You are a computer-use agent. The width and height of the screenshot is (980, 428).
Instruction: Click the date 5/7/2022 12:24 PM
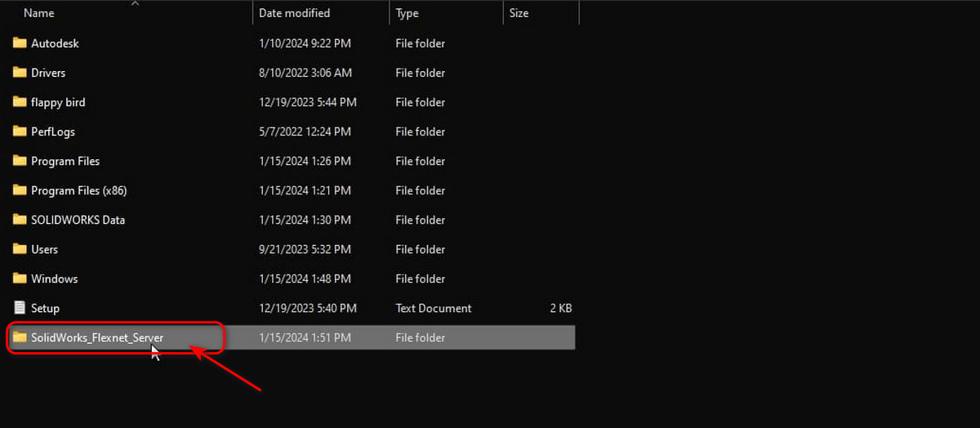tap(305, 132)
